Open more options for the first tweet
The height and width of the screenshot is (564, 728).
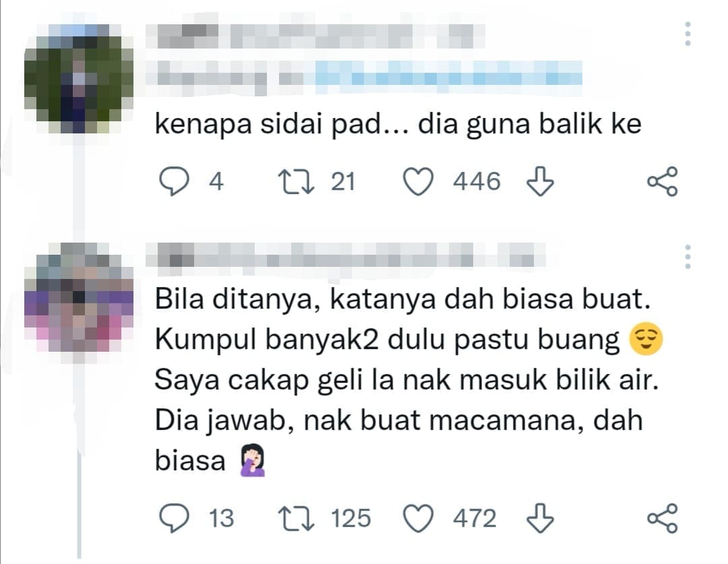click(x=688, y=34)
